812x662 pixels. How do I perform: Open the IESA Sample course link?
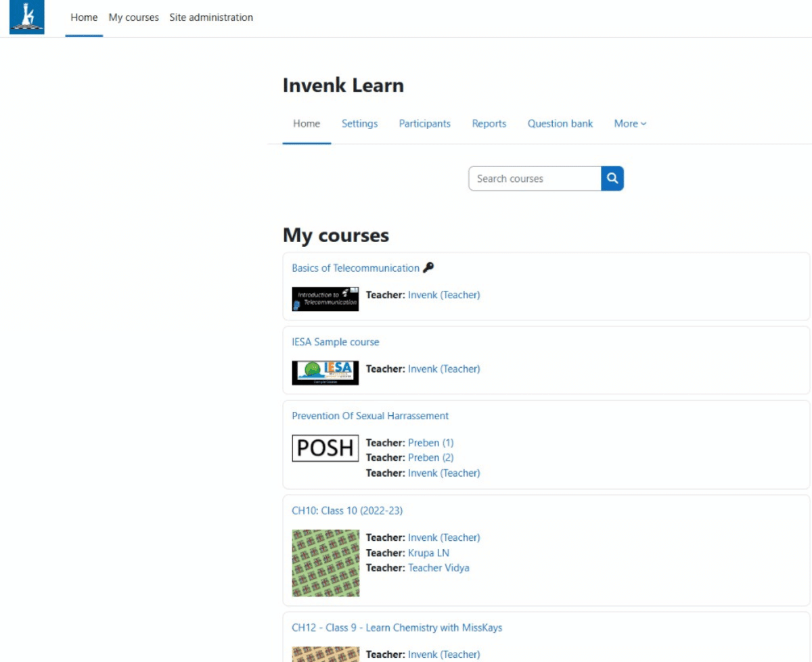point(336,342)
